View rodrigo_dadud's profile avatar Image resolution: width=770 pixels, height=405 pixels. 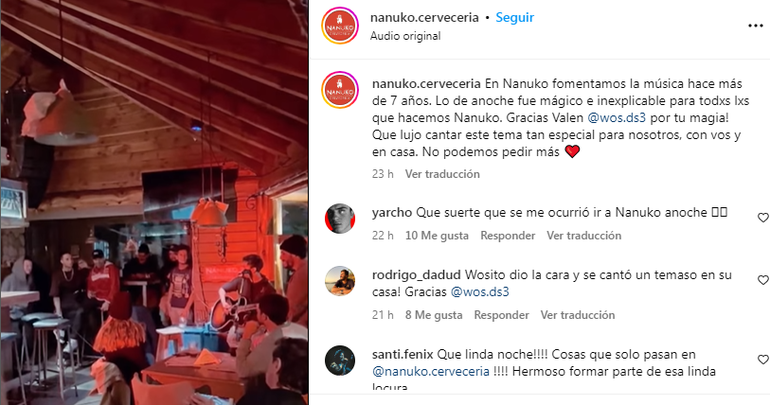(x=340, y=281)
